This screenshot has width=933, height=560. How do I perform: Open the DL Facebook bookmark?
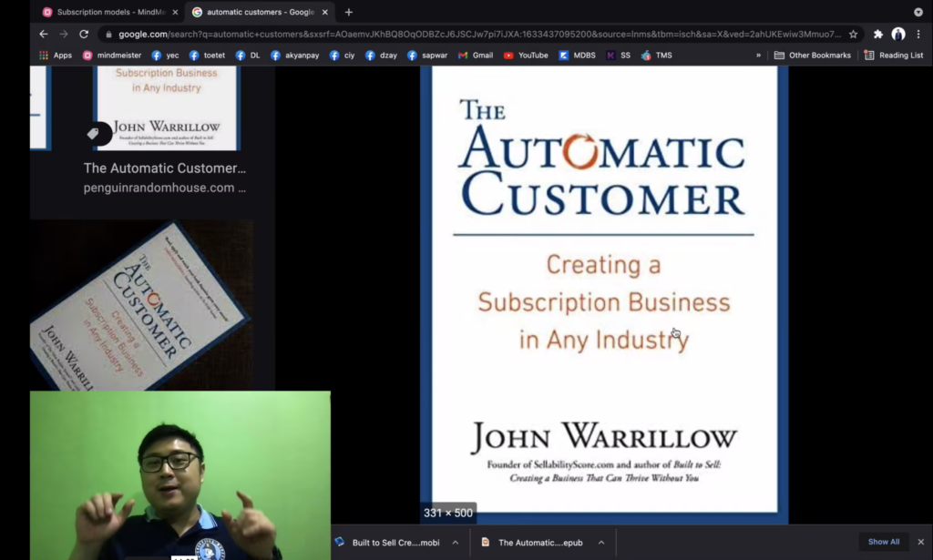point(248,56)
